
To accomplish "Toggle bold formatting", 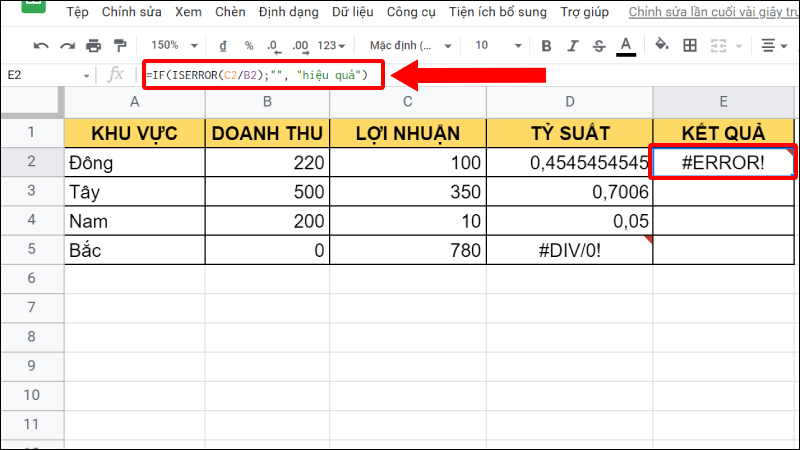I will (546, 46).
